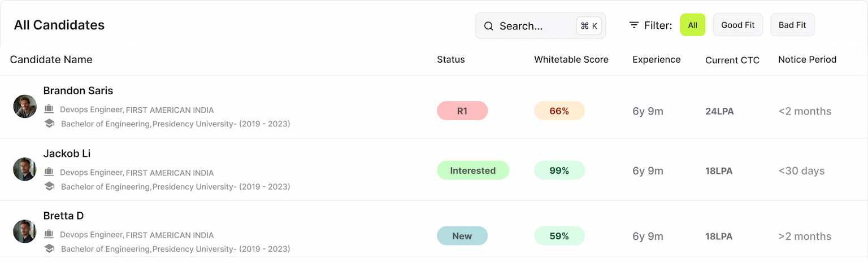Open Jackob Li's candidate name link
The height and width of the screenshot is (263, 868).
pyautogui.click(x=67, y=154)
